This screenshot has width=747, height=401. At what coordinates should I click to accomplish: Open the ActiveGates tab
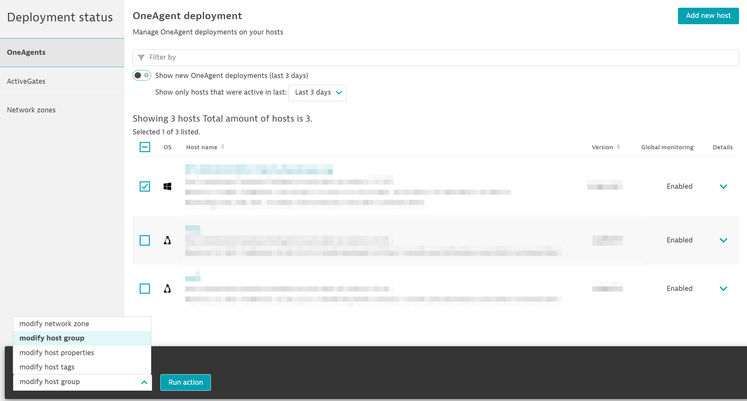pyautogui.click(x=62, y=81)
